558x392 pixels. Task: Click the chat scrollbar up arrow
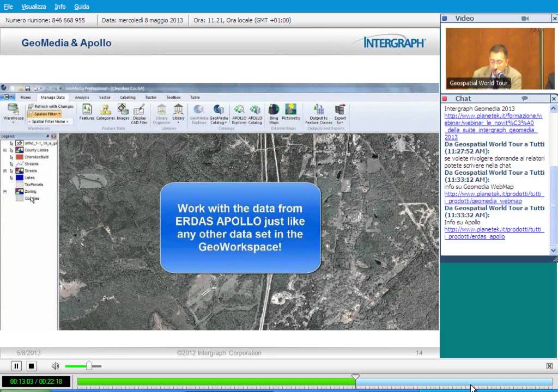click(x=553, y=108)
